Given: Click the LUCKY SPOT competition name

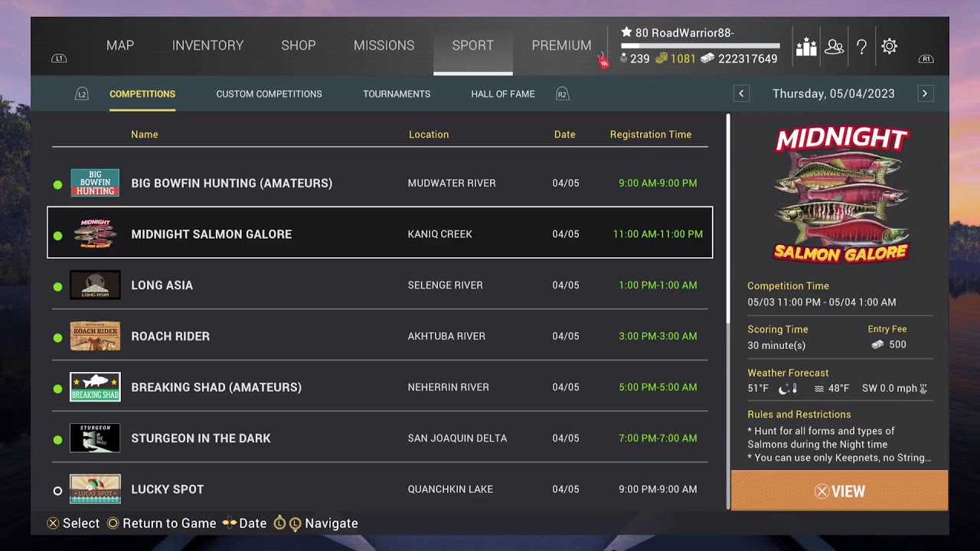Looking at the screenshot, I should (167, 489).
